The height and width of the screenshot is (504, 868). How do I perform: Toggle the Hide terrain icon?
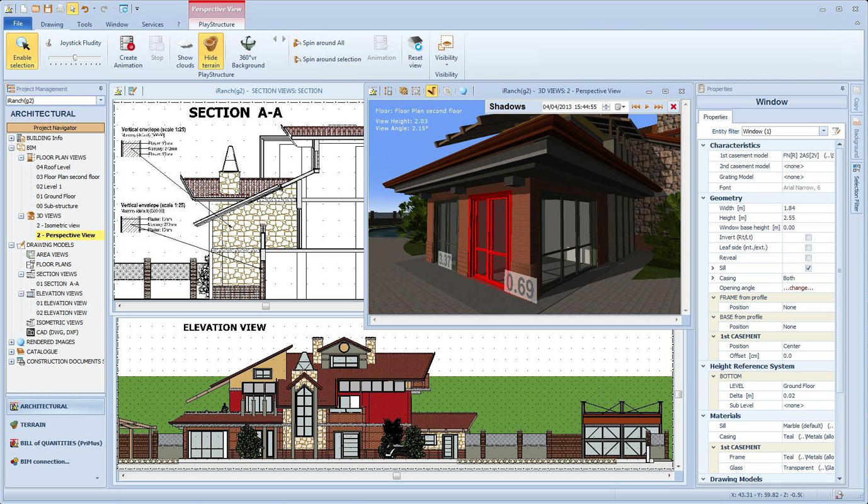coord(211,51)
